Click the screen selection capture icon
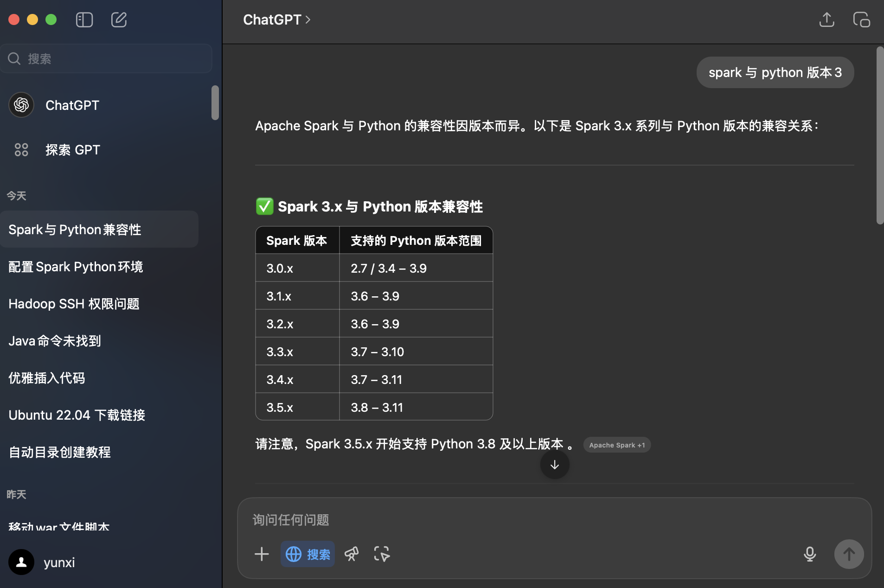884x588 pixels. (x=382, y=554)
